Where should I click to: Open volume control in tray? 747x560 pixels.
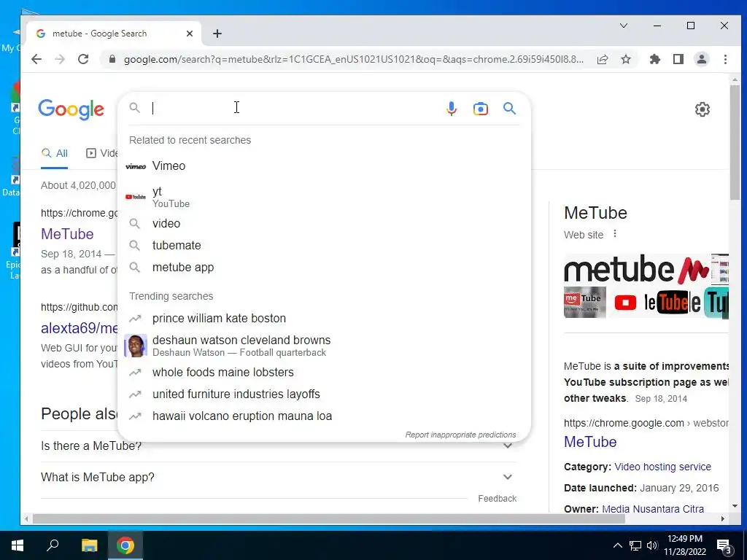(652, 545)
